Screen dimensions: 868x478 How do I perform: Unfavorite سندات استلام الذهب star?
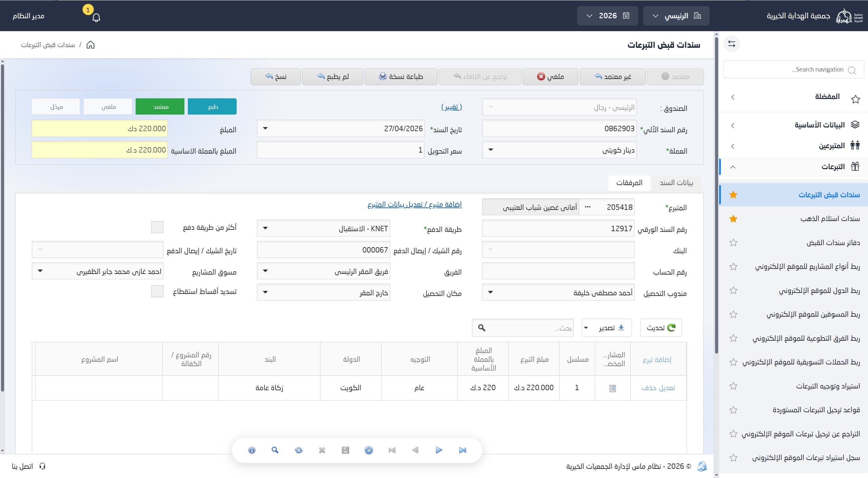click(x=733, y=219)
